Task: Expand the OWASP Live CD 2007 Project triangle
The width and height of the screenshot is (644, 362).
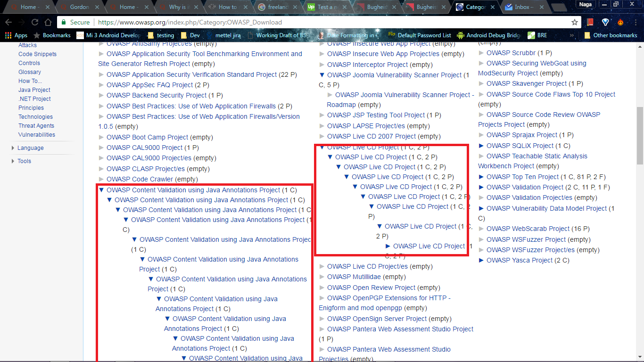Action: [x=322, y=136]
